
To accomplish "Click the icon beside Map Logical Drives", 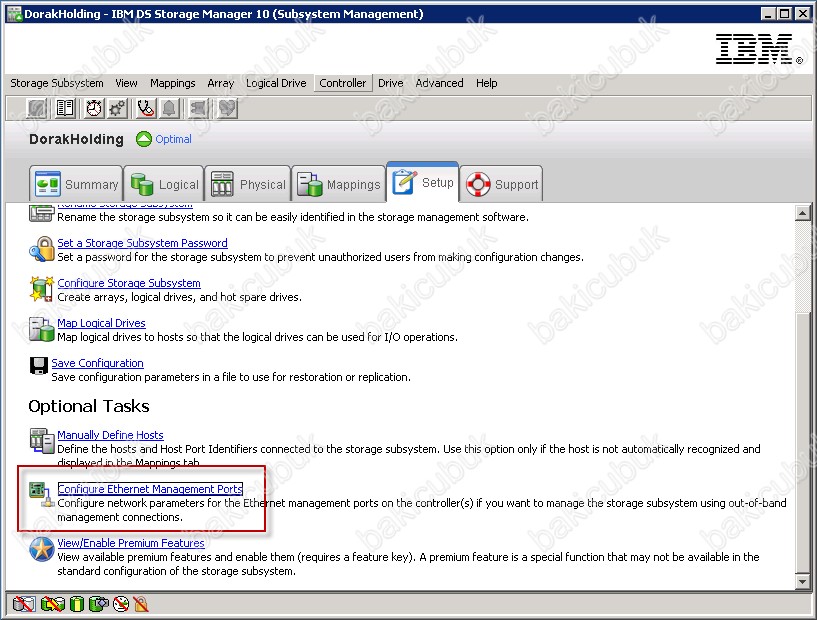I will coord(42,329).
